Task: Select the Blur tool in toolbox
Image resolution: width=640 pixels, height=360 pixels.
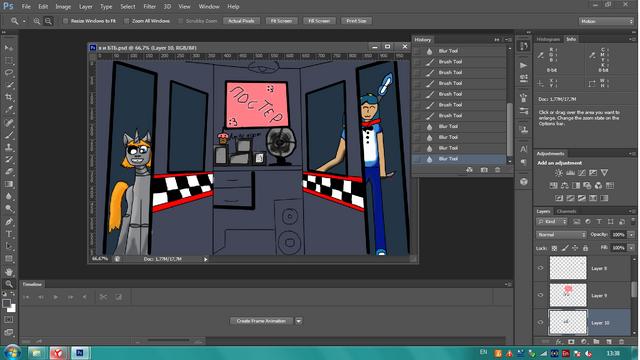Action: 9,196
